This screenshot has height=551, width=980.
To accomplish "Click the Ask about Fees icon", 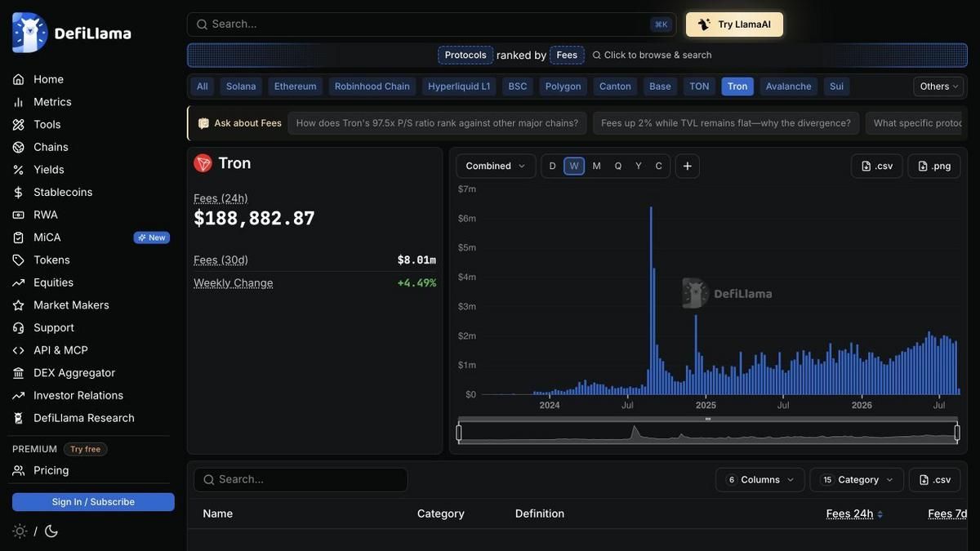I will [x=203, y=123].
